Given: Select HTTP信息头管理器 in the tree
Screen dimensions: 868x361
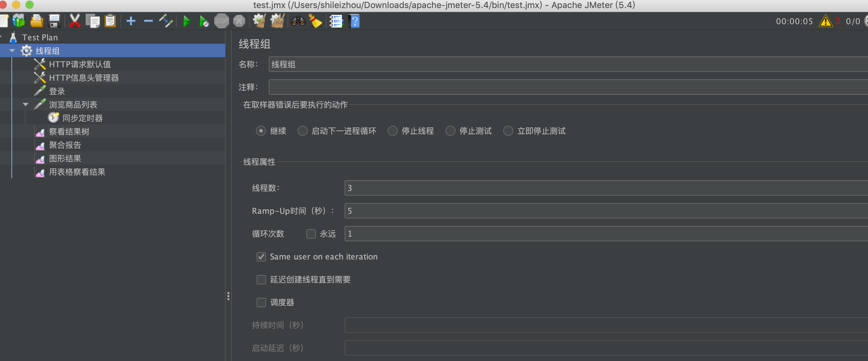Looking at the screenshot, I should coord(84,78).
